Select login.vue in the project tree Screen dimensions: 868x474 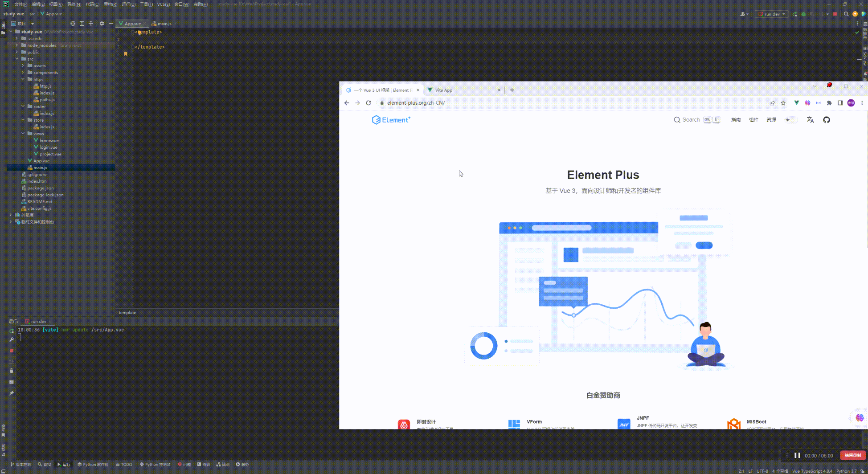coord(48,147)
